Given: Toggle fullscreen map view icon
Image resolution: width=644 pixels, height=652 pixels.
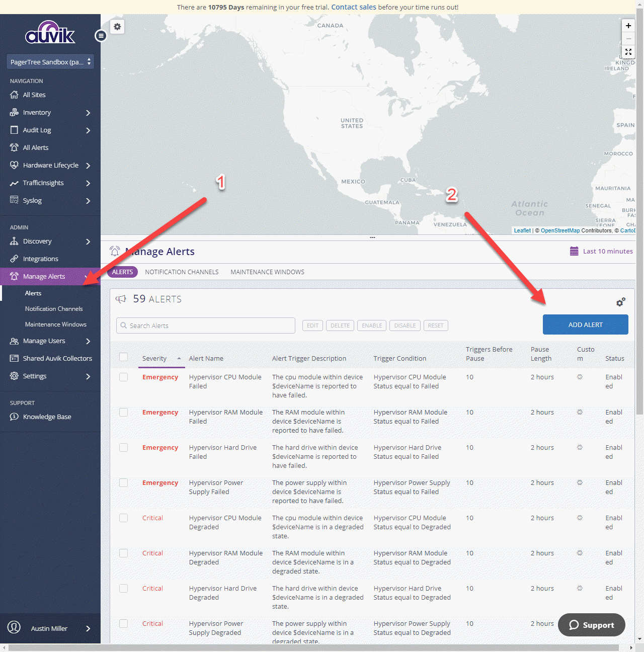Looking at the screenshot, I should tap(628, 52).
